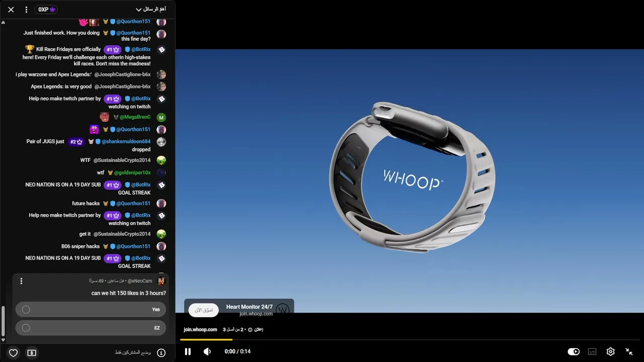This screenshot has width=644, height=362.
Task: Click the avatar beside 'future hacks' message
Action: (x=161, y=204)
